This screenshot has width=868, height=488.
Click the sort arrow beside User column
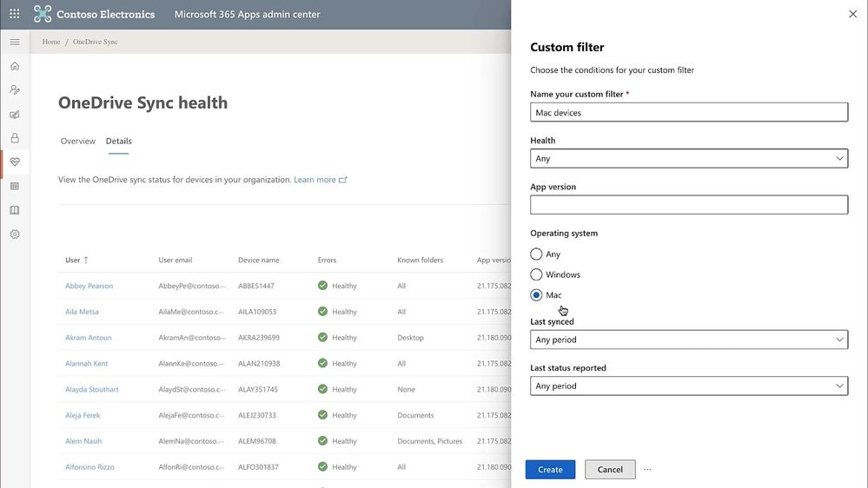[86, 260]
